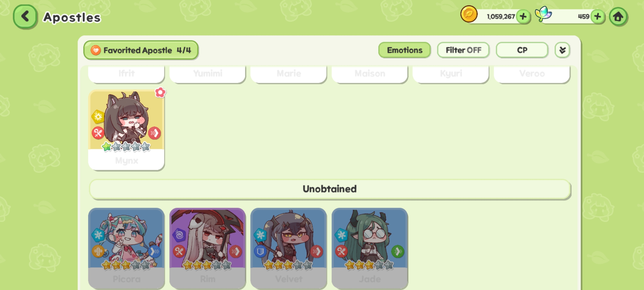Add more gold coins
The width and height of the screenshot is (644, 290).
[x=523, y=17]
